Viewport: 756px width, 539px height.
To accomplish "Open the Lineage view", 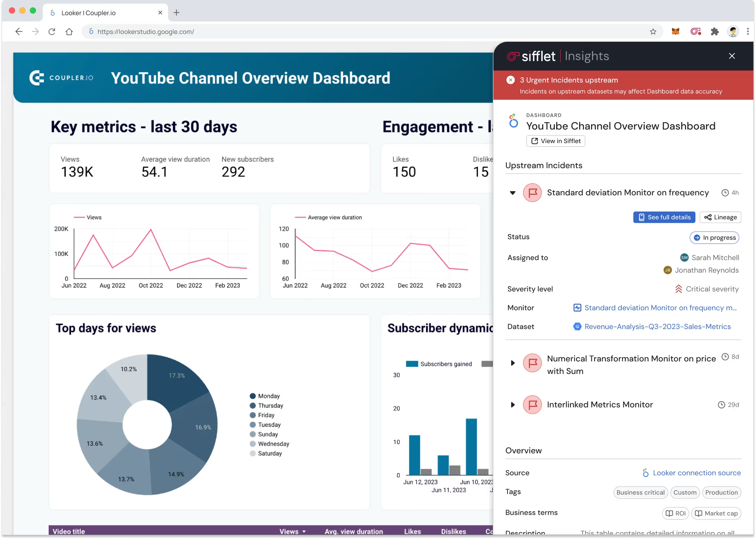I will [720, 217].
